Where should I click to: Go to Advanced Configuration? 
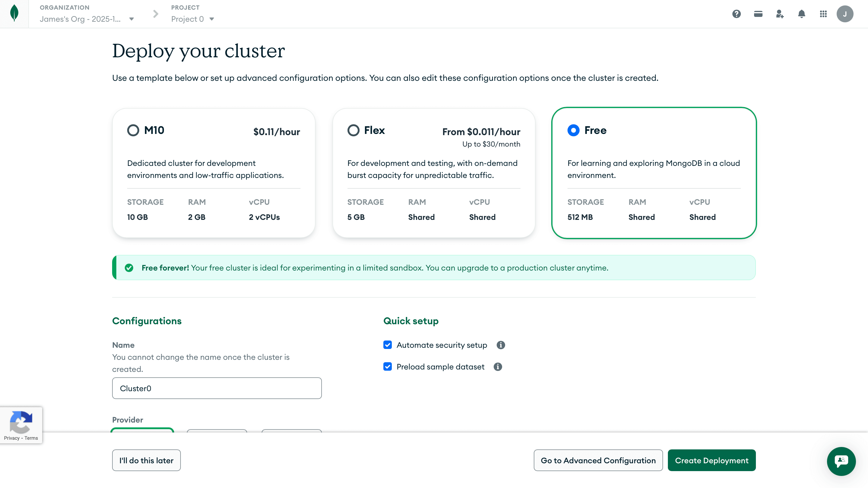598,460
